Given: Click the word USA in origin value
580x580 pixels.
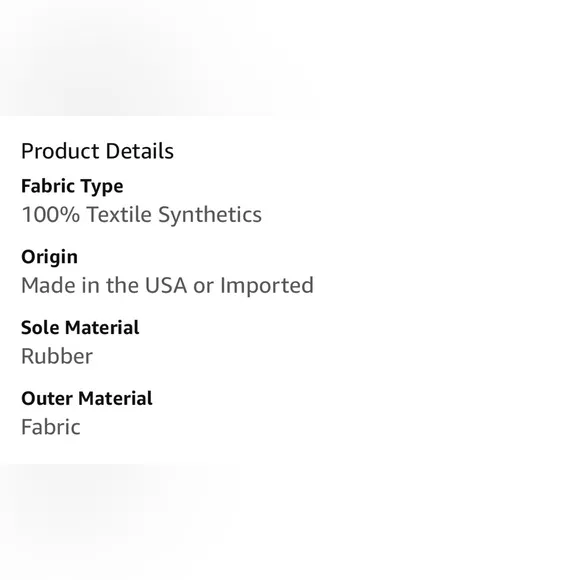Looking at the screenshot, I should pos(166,285).
